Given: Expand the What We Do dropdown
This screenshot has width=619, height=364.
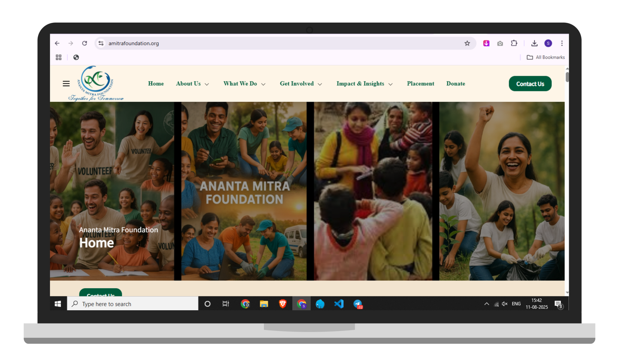Looking at the screenshot, I should pos(244,84).
